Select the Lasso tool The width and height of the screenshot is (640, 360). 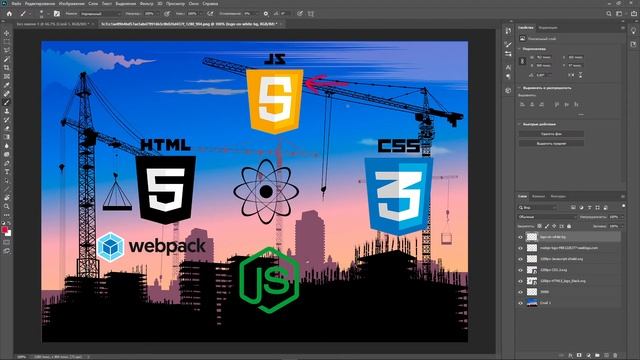click(7, 51)
